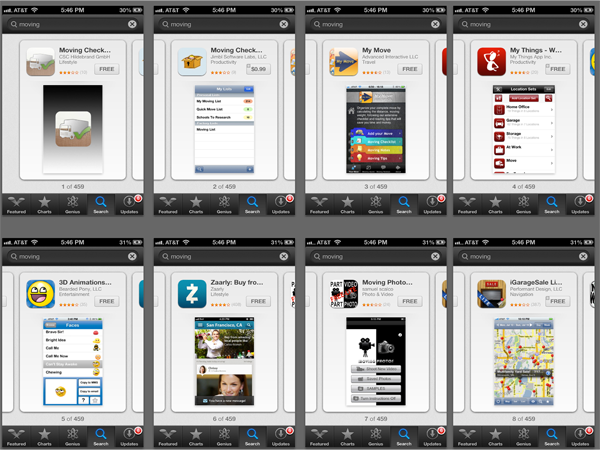Tap the "My Move" app title
600x450 pixels.
tap(376, 50)
